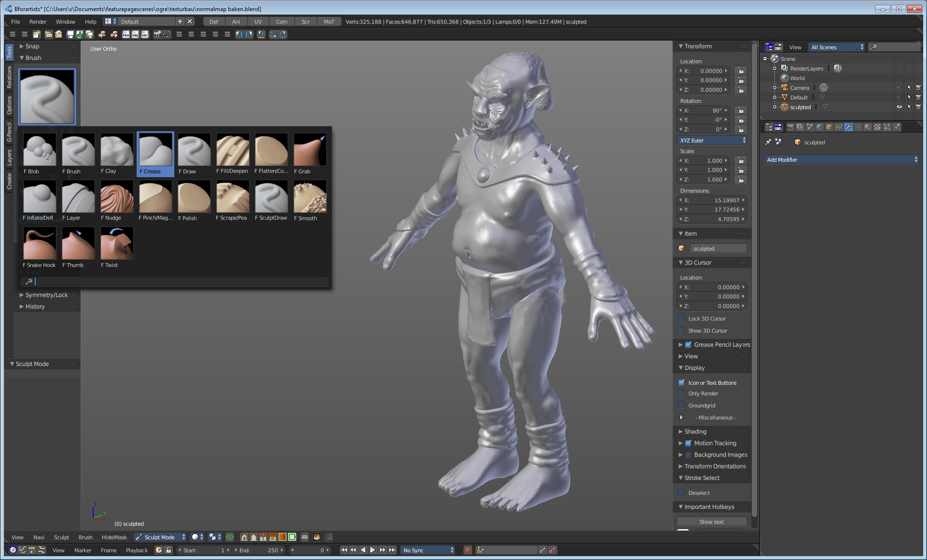Toggle Only Render checkbox

682,393
